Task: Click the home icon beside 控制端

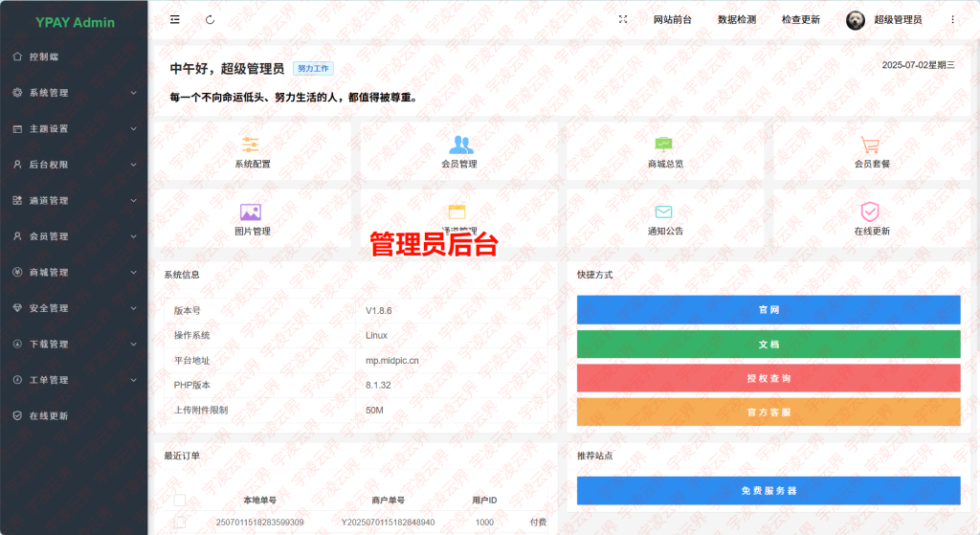Action: (17, 56)
